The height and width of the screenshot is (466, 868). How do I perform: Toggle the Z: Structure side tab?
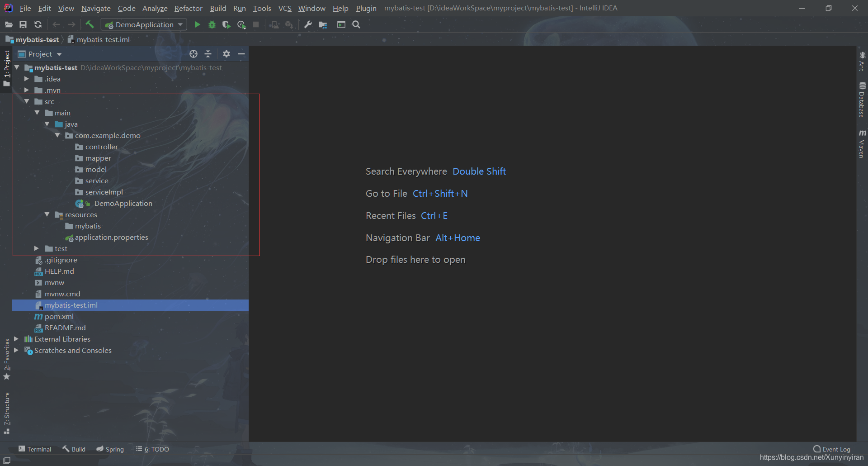[x=6, y=413]
